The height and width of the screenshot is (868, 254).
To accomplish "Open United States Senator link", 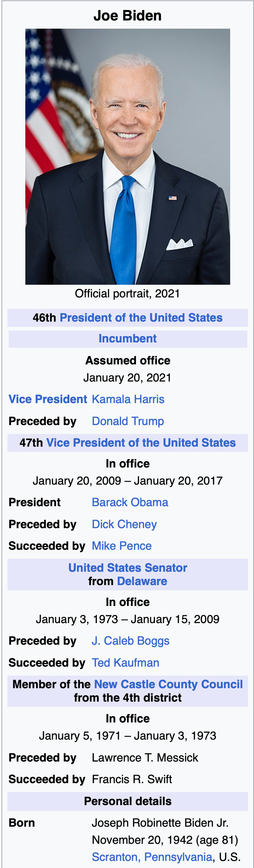I will point(128,568).
